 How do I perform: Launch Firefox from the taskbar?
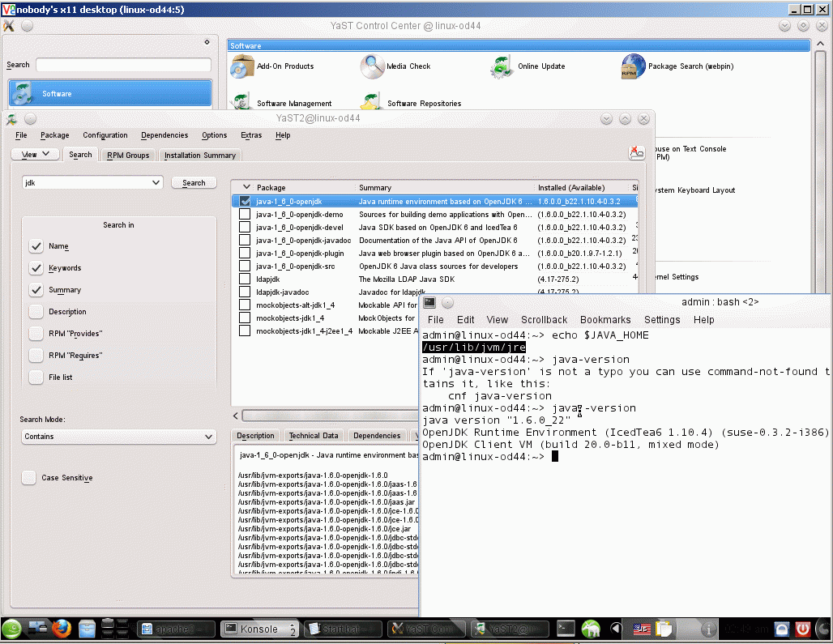62,629
